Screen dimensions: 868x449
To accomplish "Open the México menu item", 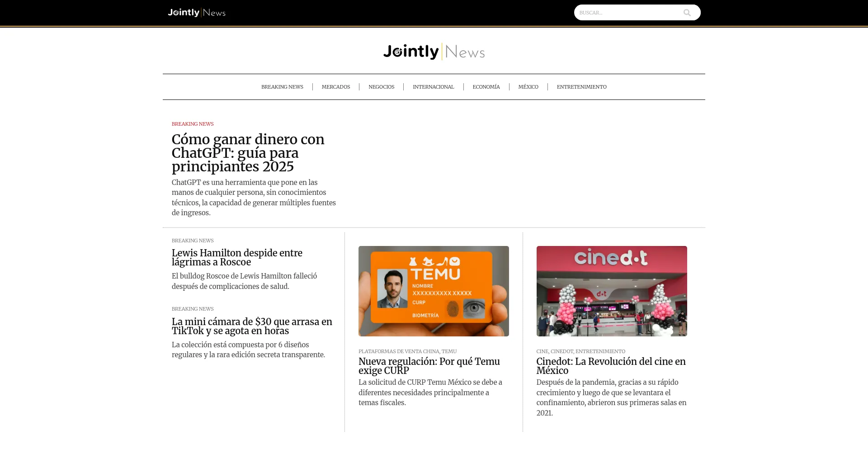I will (x=528, y=87).
